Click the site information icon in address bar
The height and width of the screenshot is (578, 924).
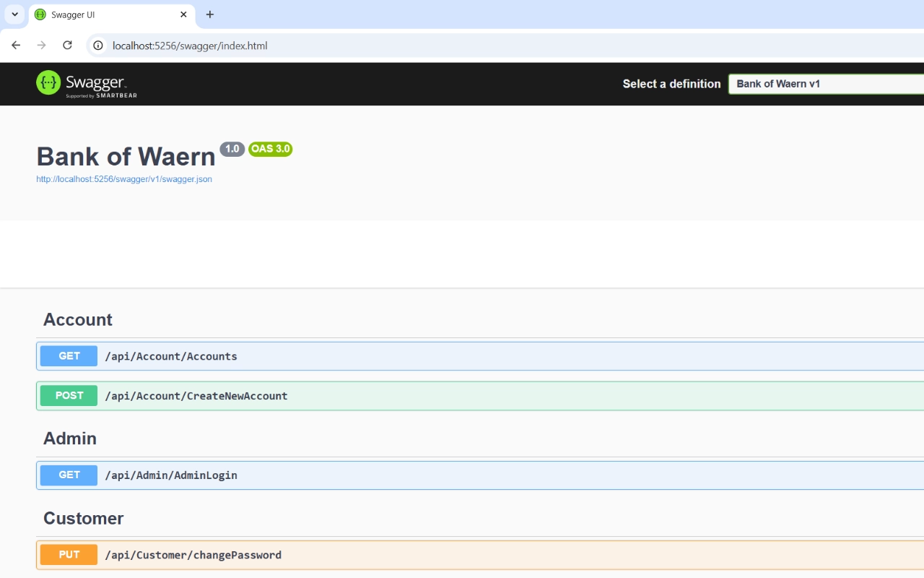coord(98,46)
